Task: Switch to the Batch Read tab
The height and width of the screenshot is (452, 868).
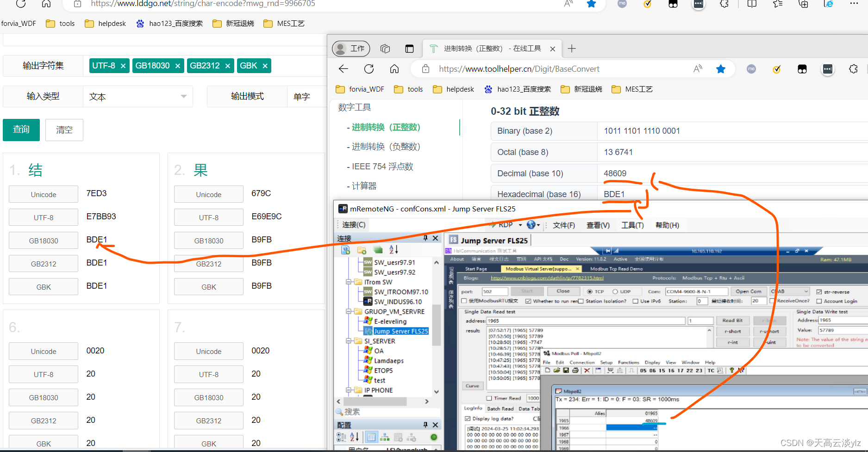Action: tap(500, 409)
